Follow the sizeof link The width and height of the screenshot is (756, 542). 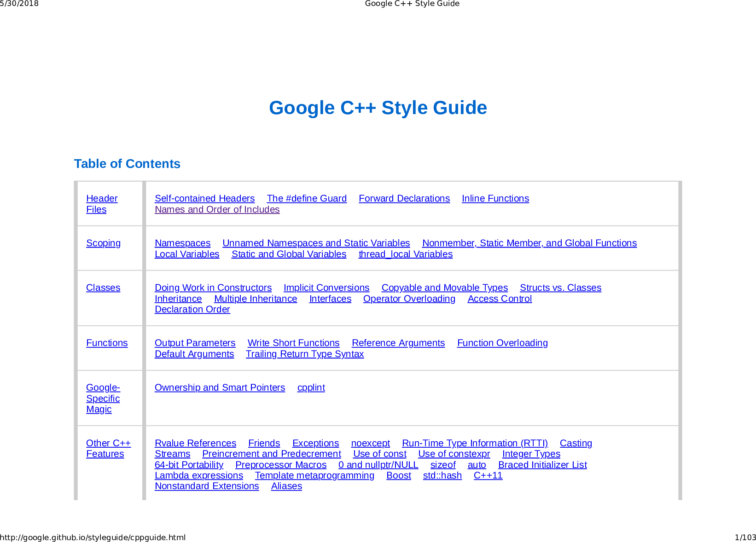click(443, 465)
